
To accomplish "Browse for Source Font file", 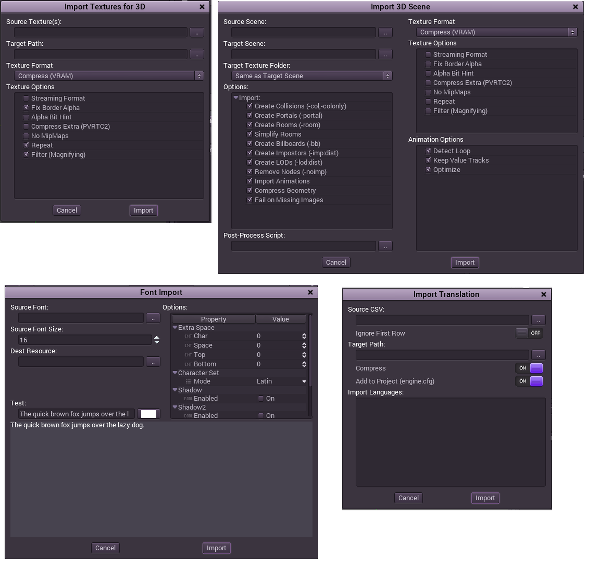I will pos(153,318).
